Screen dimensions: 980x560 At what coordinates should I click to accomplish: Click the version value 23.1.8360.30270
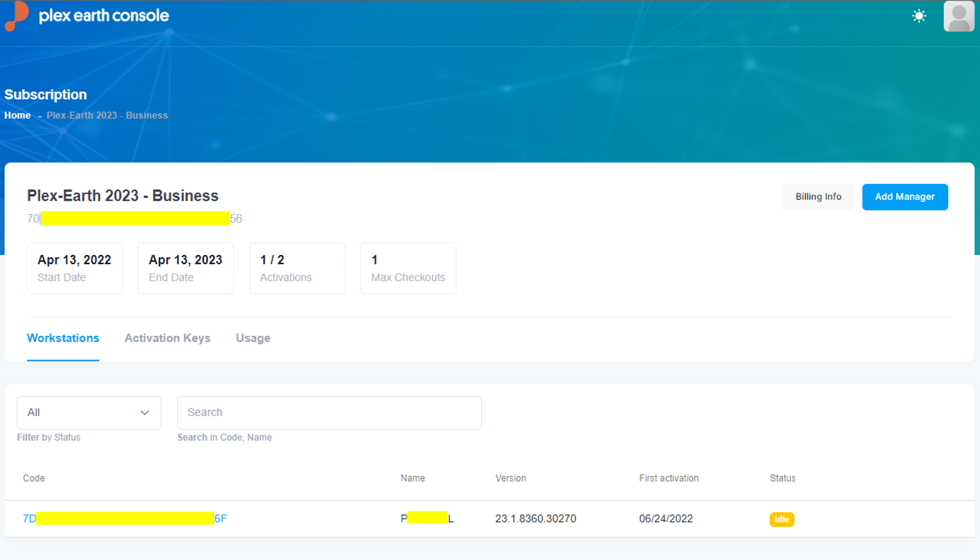click(x=535, y=518)
